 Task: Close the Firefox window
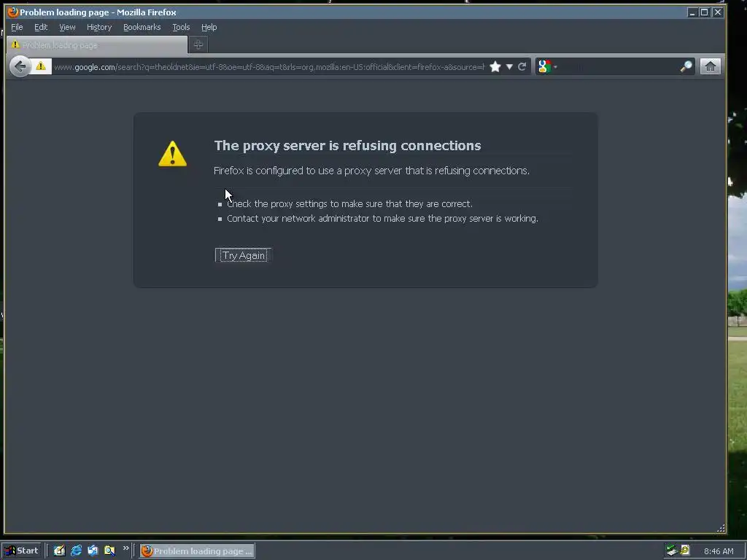[718, 12]
